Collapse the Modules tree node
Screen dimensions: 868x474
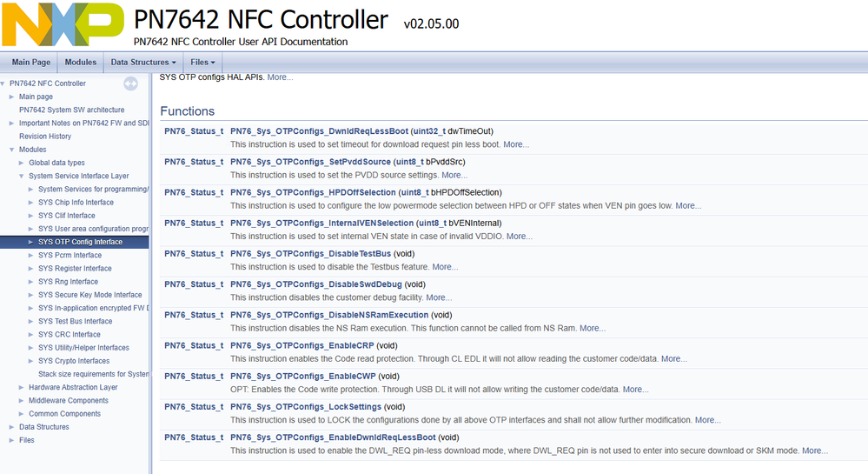pos(11,150)
